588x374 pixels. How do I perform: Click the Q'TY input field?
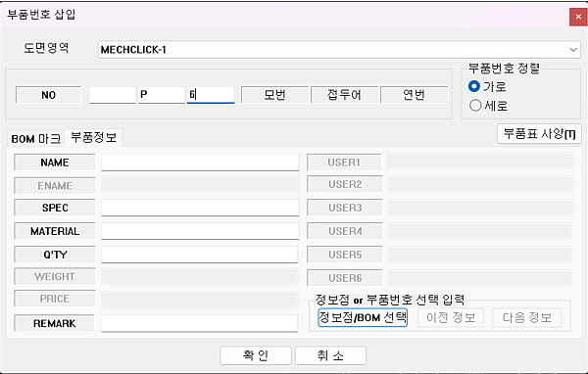pos(200,255)
